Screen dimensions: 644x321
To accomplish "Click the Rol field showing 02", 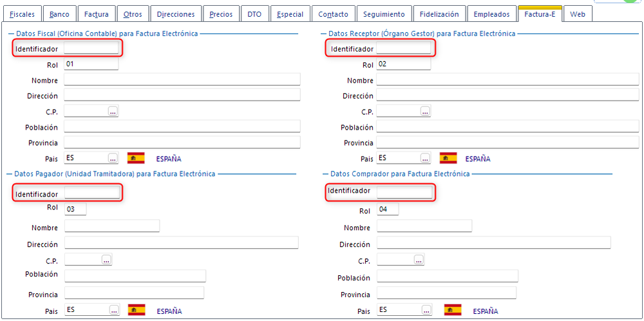I will click(404, 64).
